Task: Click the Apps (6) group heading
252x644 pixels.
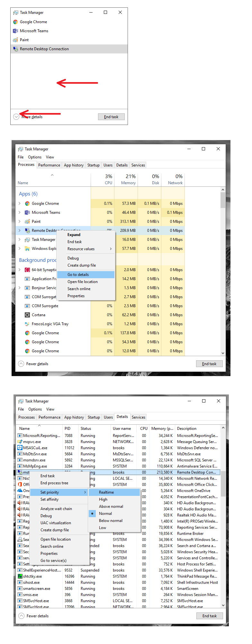Action: coord(28,194)
